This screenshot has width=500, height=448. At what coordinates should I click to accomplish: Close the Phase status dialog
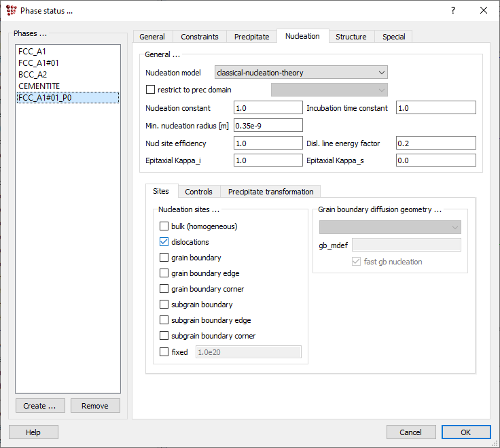tap(484, 10)
